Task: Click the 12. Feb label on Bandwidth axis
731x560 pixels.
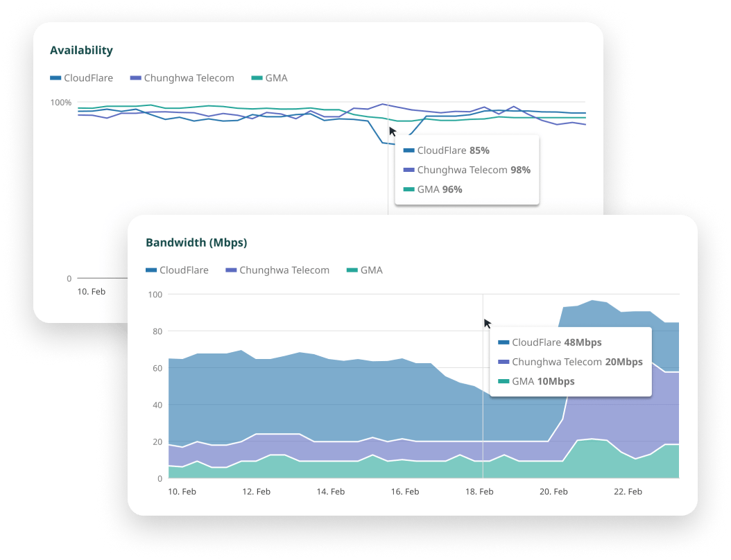Action: (x=257, y=491)
